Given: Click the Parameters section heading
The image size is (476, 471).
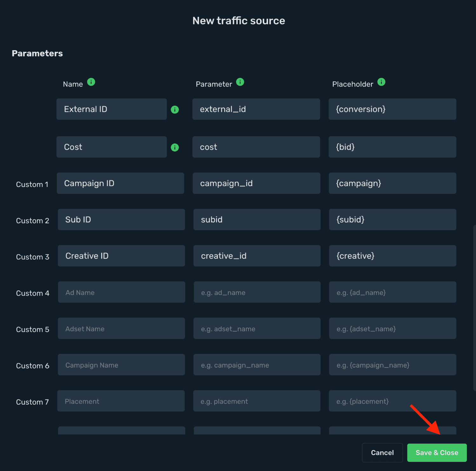Looking at the screenshot, I should (x=37, y=53).
